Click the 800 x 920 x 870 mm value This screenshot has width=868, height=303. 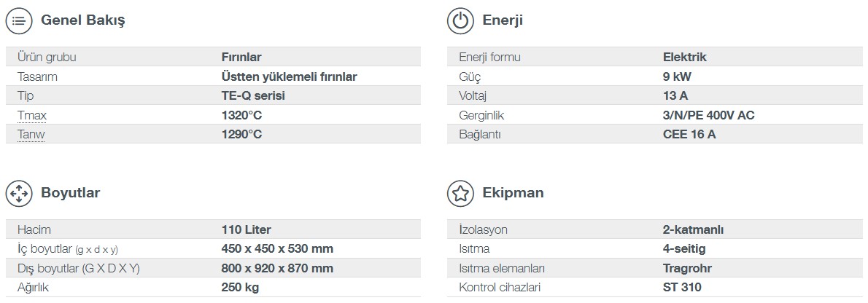pos(277,268)
